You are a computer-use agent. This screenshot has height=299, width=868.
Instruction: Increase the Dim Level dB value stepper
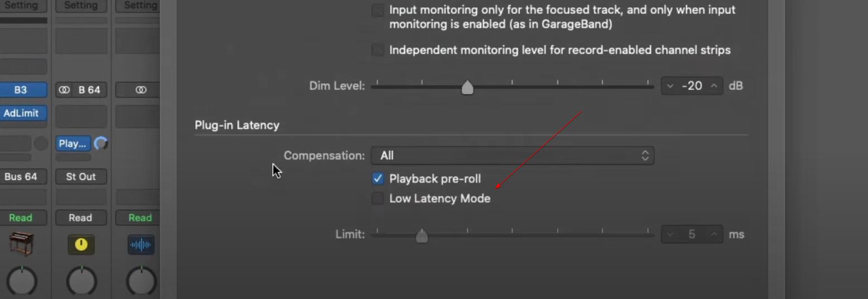pyautogui.click(x=714, y=86)
